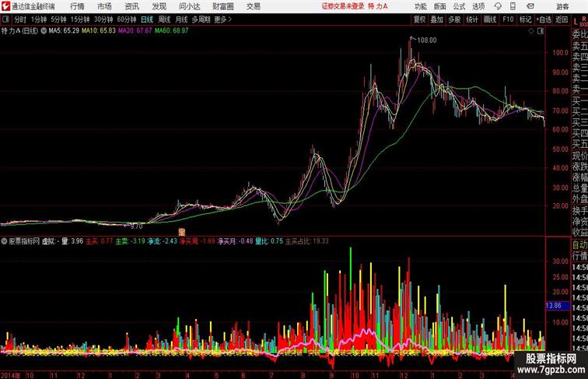Click the 证券交易未登录 login link
The width and height of the screenshot is (588, 379).
coord(343,6)
